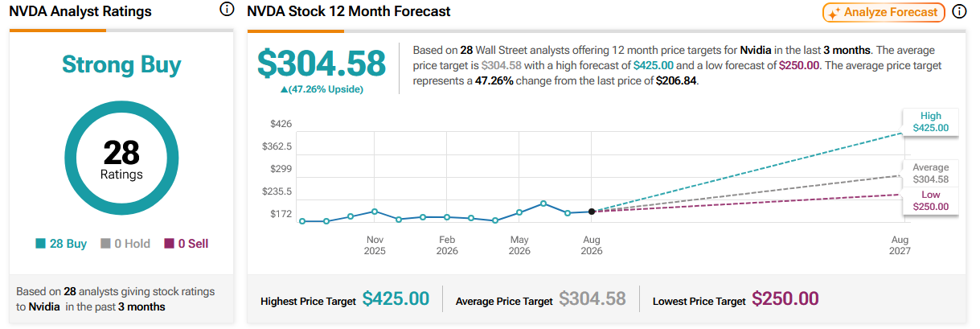
Task: Click the maroon 0 Sell legend swatch
Action: point(169,244)
